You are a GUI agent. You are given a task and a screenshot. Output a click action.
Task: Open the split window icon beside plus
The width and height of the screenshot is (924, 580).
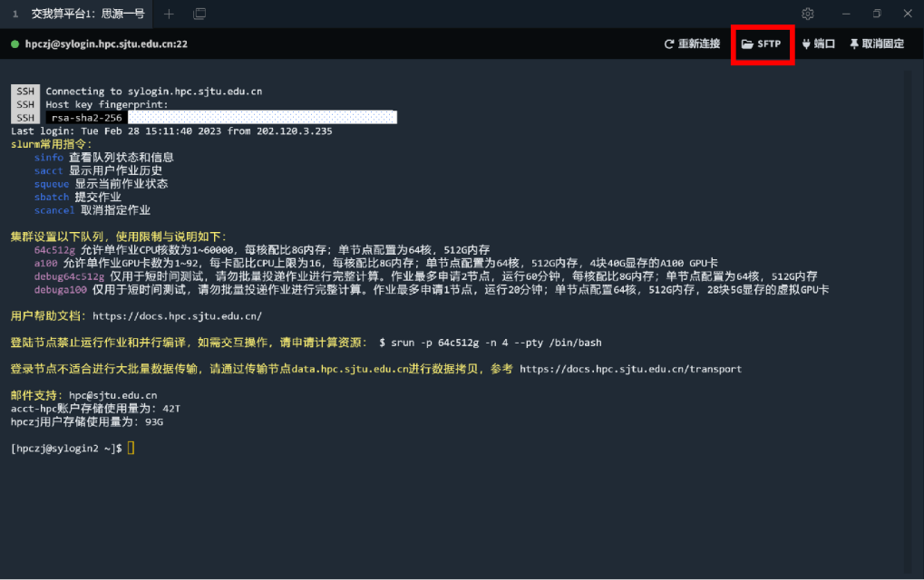[199, 14]
